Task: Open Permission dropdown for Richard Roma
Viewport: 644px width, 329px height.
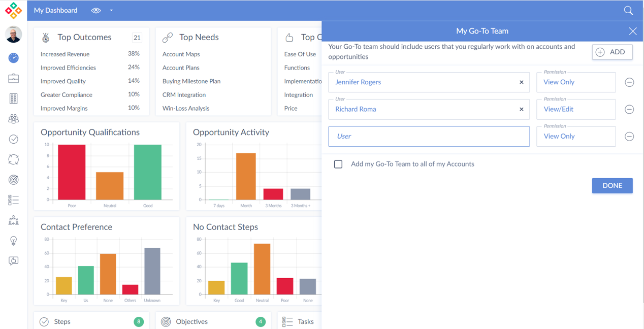Action: click(575, 109)
